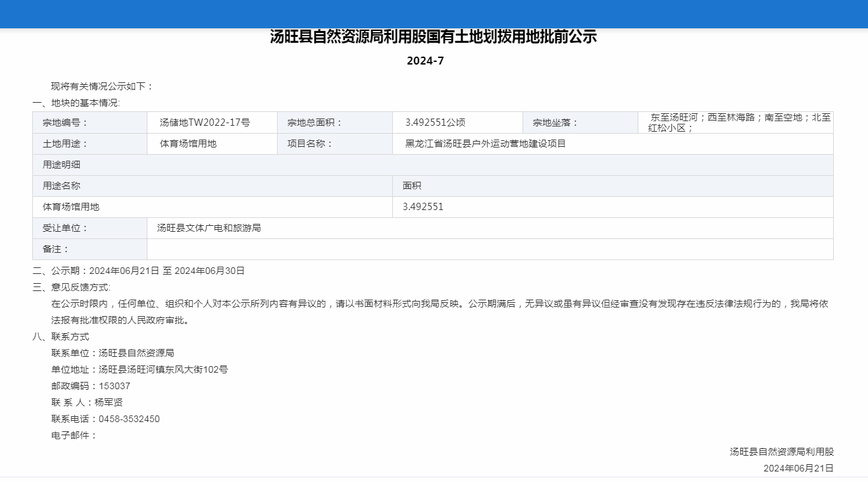Viewport: 868px width, 482px height.
Task: Click the heading 三、意见反馈方式
Action: pyautogui.click(x=72, y=287)
